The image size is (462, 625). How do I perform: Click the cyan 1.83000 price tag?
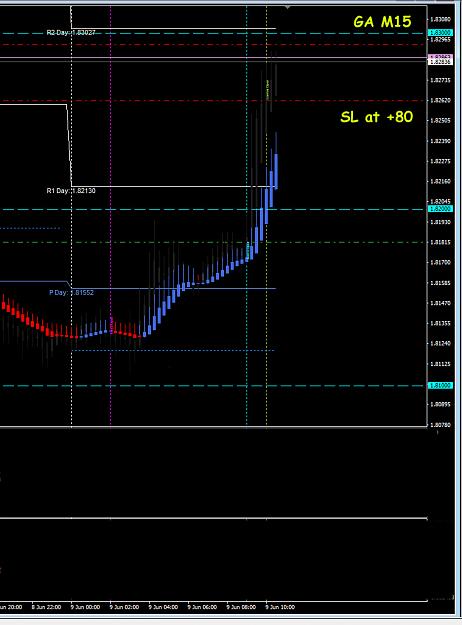pos(440,33)
